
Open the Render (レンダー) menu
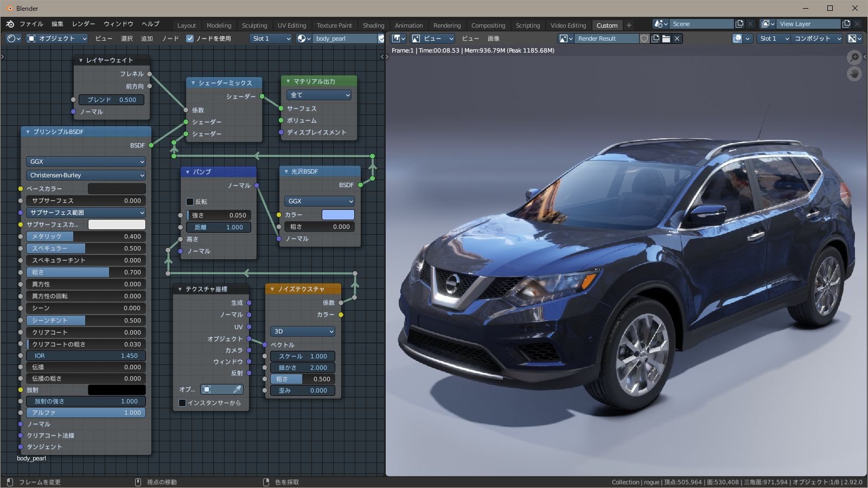tap(84, 24)
